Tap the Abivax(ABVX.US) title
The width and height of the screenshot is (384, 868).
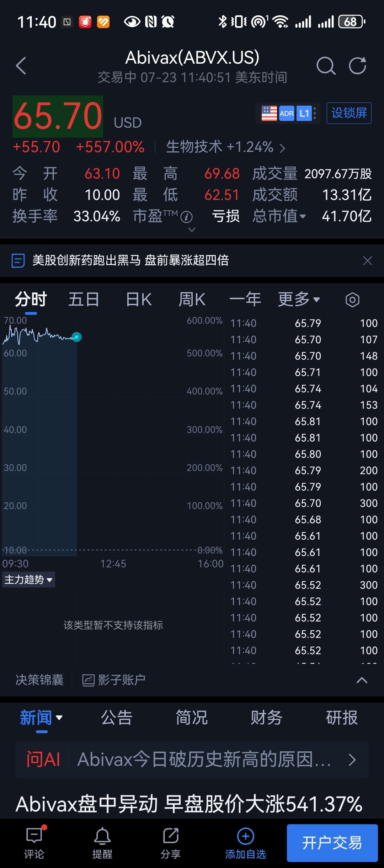192,58
